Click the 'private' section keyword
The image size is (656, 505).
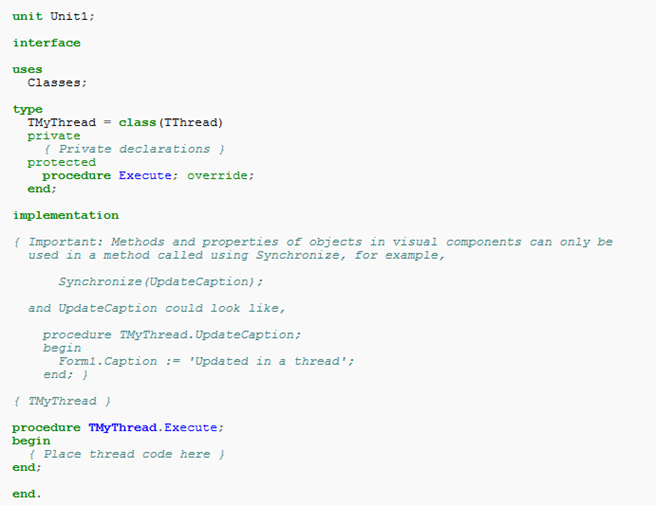[54, 135]
